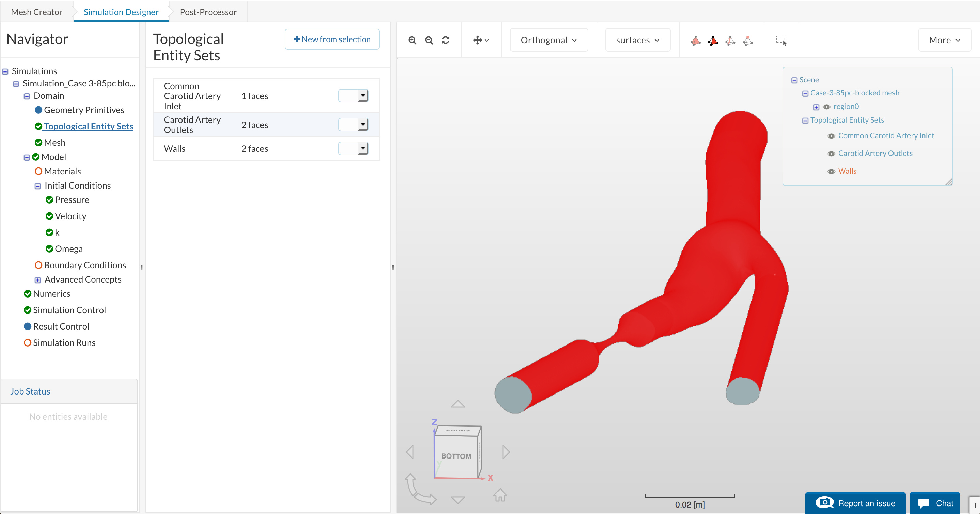This screenshot has height=514, width=980.
Task: Open Boundary Conditions in navigator tree
Action: pyautogui.click(x=84, y=265)
